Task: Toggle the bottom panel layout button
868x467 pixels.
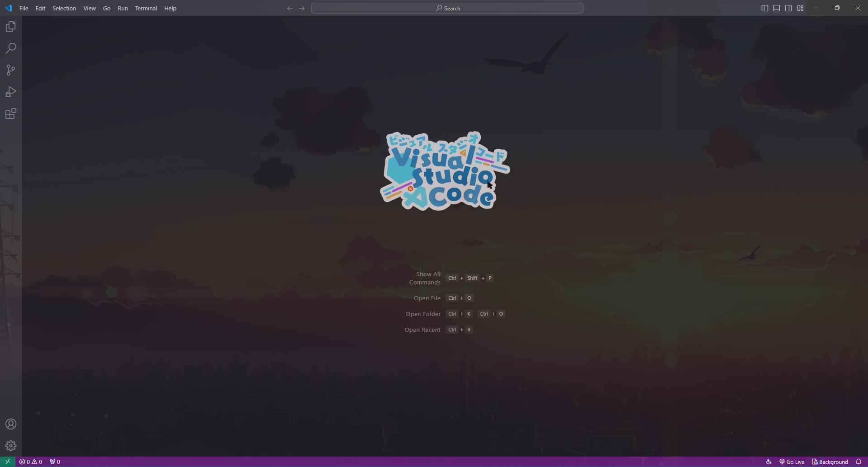Action: (x=777, y=8)
